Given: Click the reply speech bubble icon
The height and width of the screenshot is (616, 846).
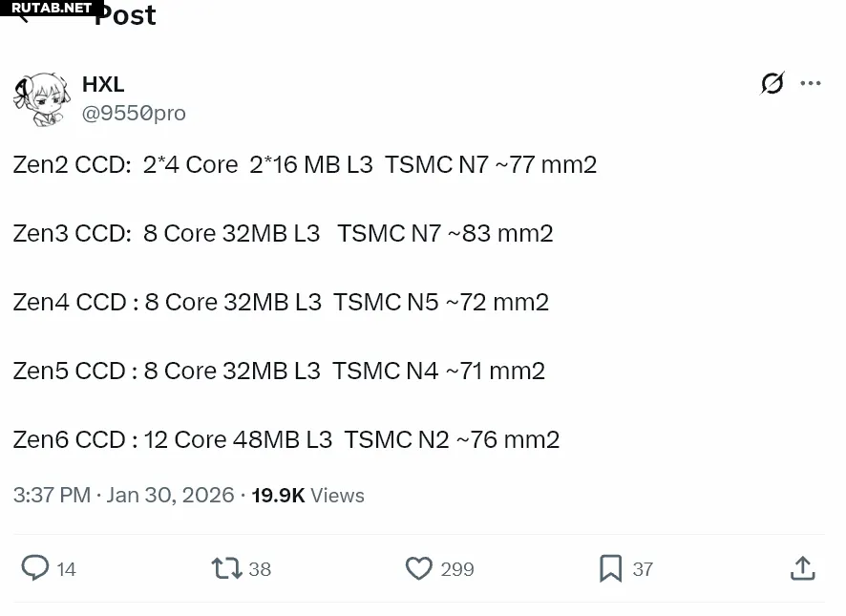Looking at the screenshot, I should (x=34, y=568).
